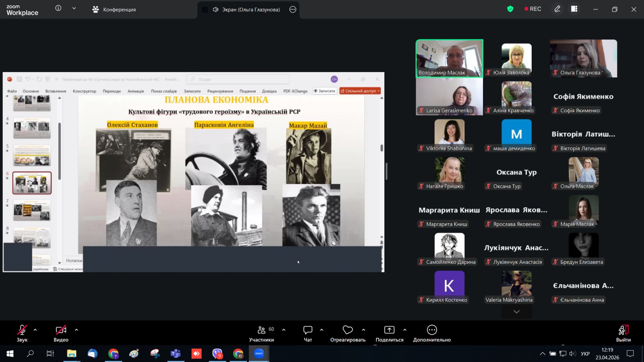Expand video options arrow next to Видео
This screenshot has height=362, width=644.
point(76,330)
